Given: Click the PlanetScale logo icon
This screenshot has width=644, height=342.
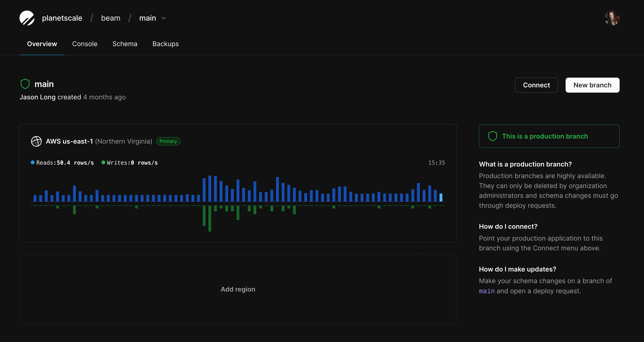Looking at the screenshot, I should tap(27, 18).
